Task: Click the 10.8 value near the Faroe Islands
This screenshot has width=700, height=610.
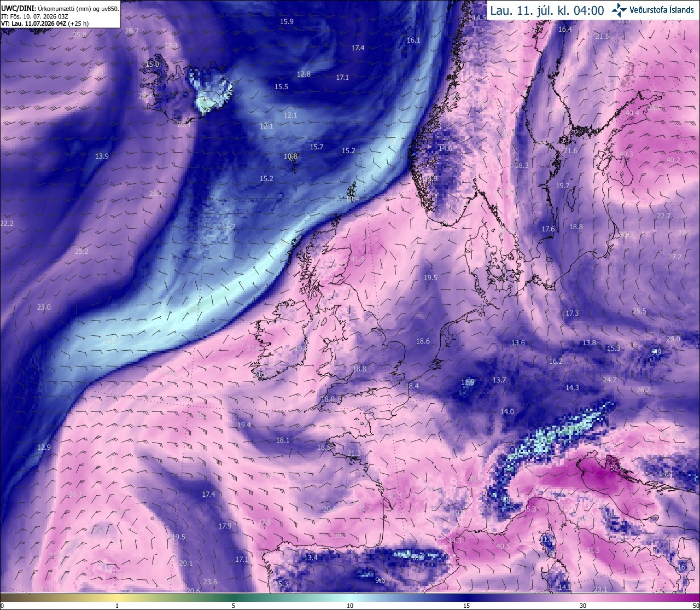Action: 291,156
